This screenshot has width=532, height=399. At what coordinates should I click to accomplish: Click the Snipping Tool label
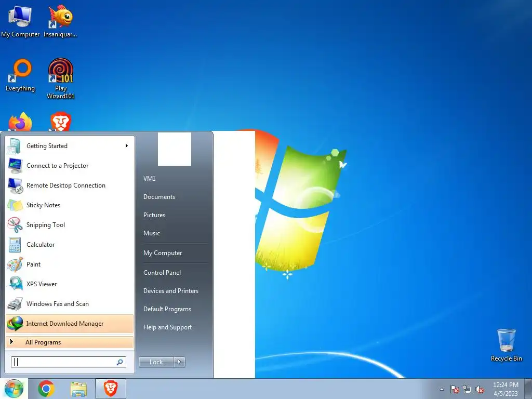point(46,225)
